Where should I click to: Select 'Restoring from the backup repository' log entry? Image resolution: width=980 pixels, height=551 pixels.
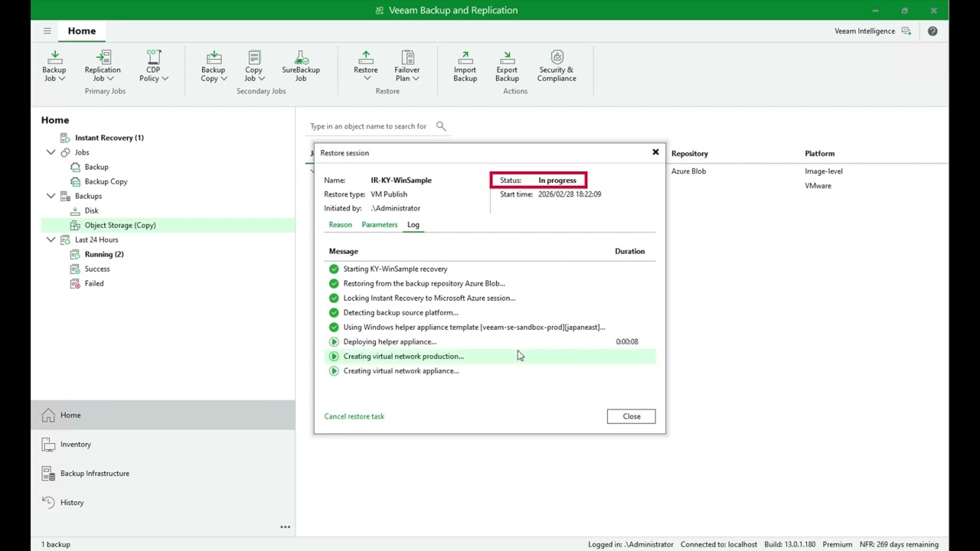tap(490, 283)
